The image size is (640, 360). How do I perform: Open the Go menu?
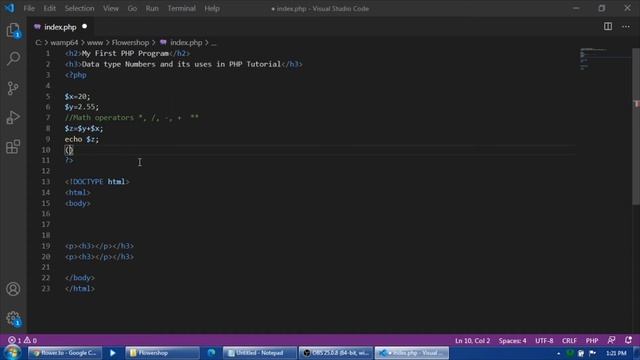(132, 8)
